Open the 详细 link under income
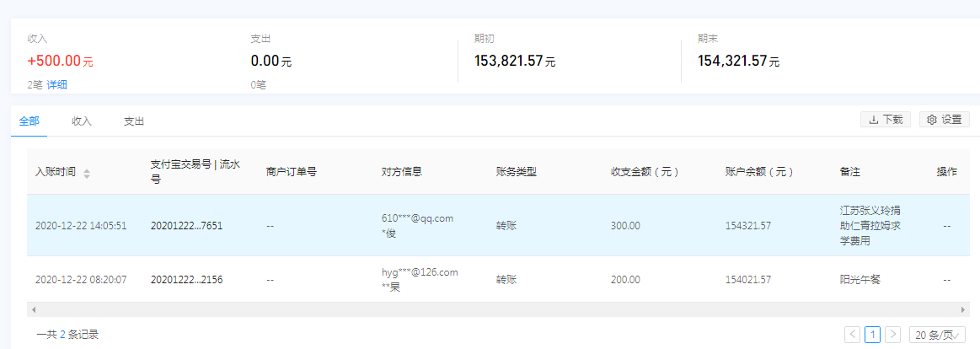 point(57,84)
